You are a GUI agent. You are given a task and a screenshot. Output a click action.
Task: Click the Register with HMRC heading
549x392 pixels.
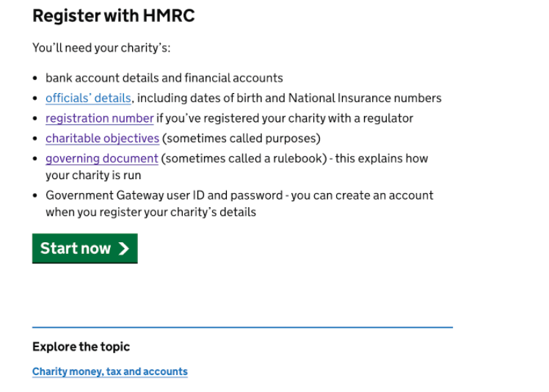click(x=114, y=15)
